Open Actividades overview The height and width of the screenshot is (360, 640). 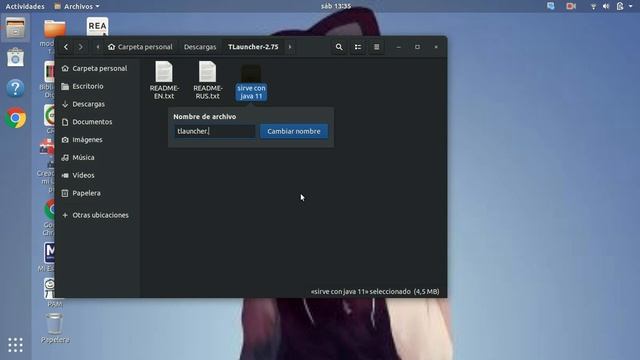(25, 6)
